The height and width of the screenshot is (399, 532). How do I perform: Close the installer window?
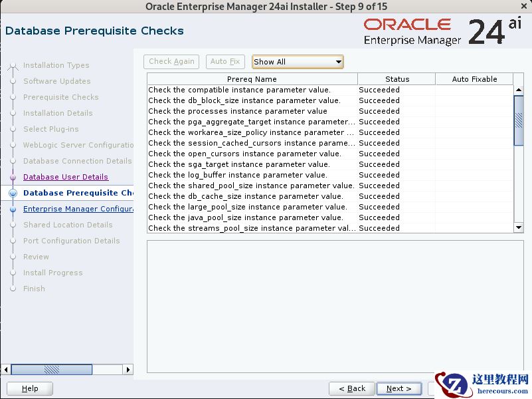(524, 6)
